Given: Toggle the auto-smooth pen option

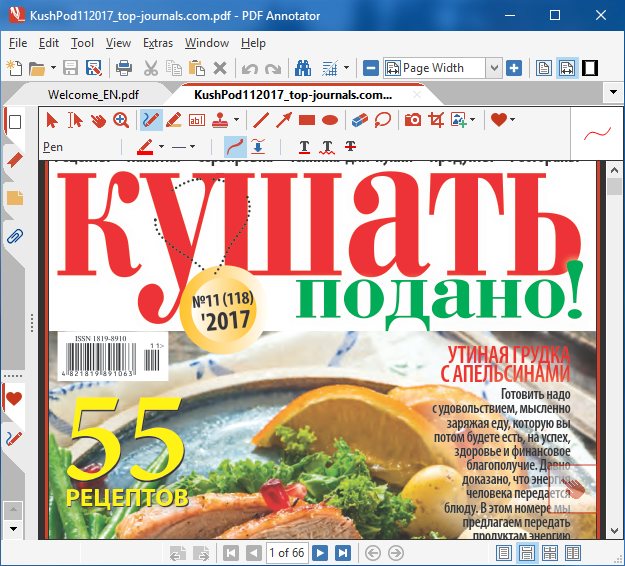Looking at the screenshot, I should click(258, 147).
